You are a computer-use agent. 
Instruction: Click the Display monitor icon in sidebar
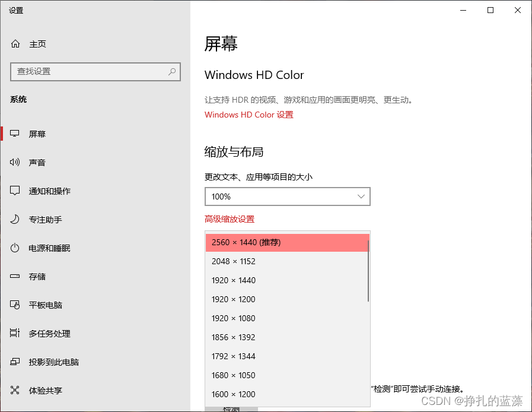(15, 134)
